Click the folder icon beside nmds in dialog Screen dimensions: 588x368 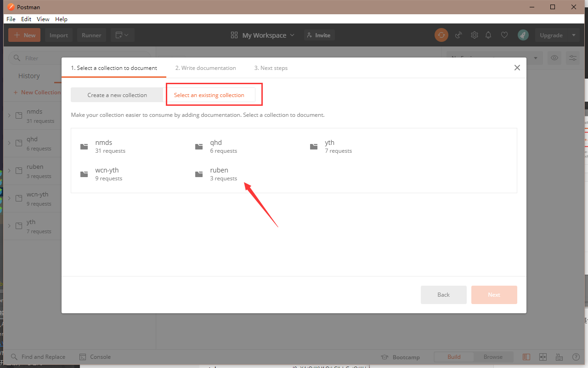[84, 146]
